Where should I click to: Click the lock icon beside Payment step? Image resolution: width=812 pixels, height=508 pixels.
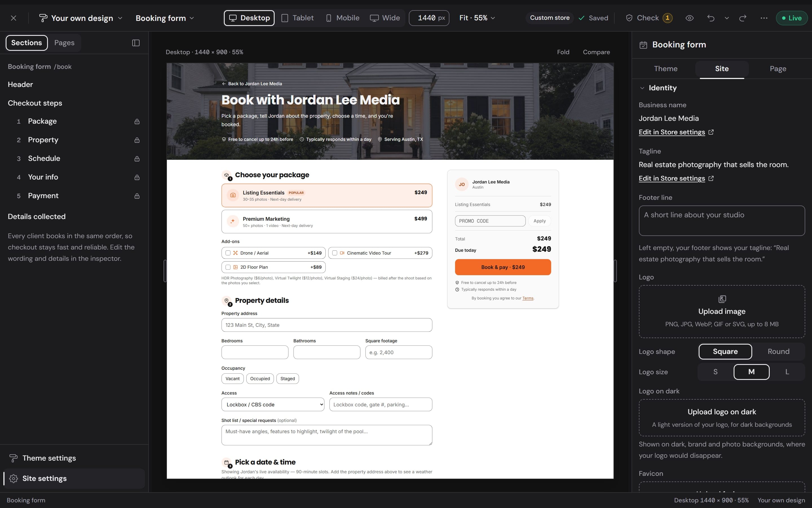[x=137, y=196]
